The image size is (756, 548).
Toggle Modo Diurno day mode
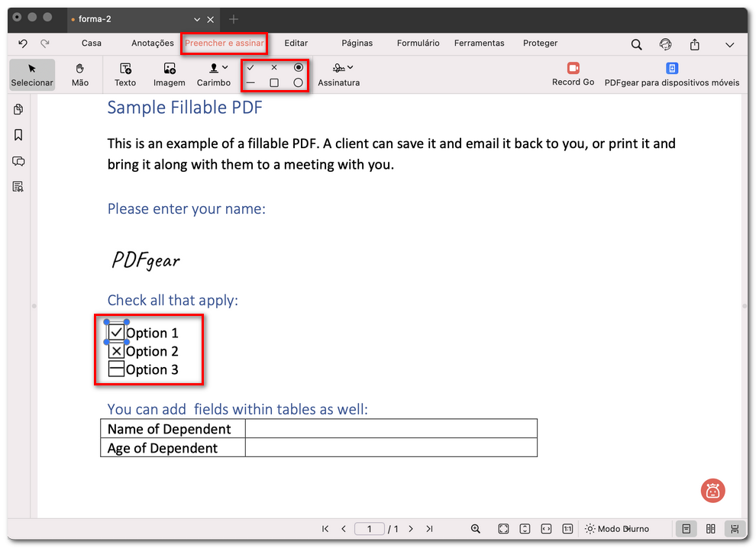pos(617,529)
